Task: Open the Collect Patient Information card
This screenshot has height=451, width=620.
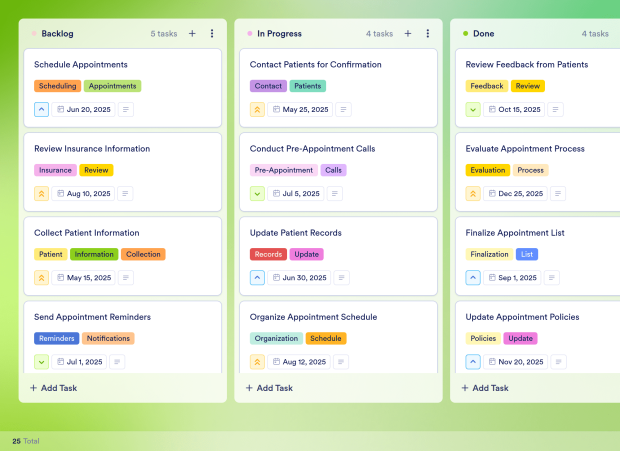Action: 123,256
